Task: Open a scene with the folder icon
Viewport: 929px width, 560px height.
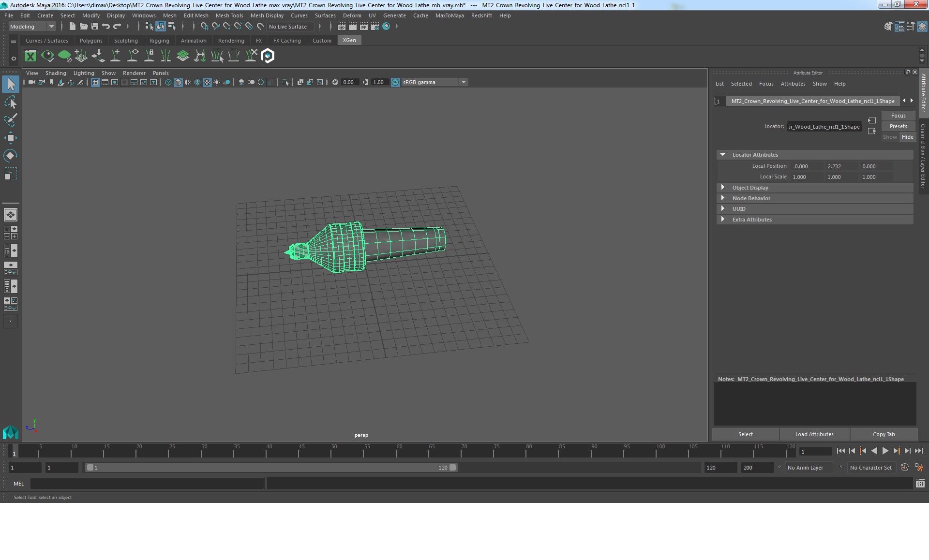Action: (83, 27)
